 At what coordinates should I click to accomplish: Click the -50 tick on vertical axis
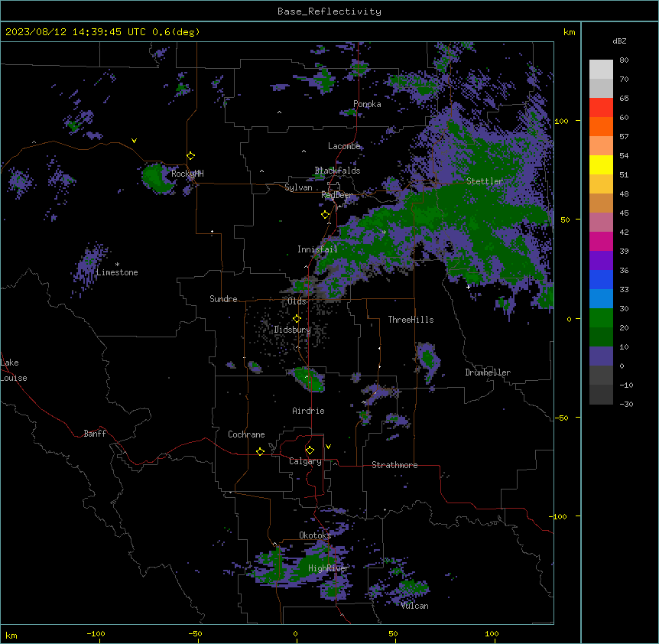point(561,418)
